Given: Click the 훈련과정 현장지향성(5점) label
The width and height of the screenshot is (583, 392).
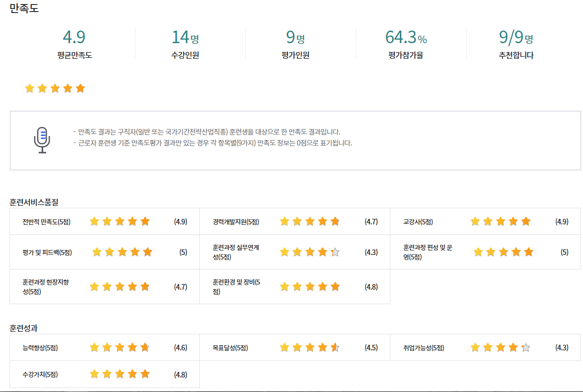Looking at the screenshot, I should (46, 287).
